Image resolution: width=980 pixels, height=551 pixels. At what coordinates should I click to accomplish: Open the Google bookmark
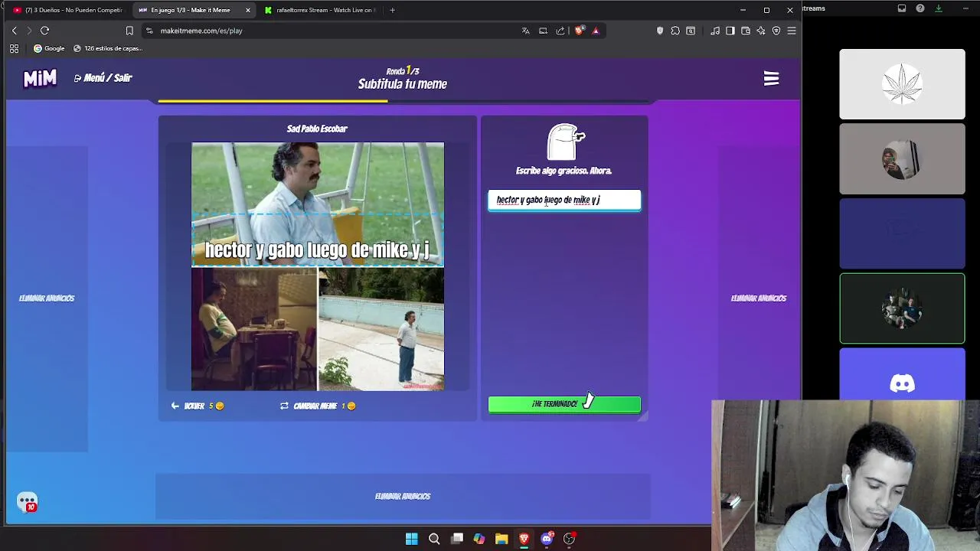click(49, 48)
